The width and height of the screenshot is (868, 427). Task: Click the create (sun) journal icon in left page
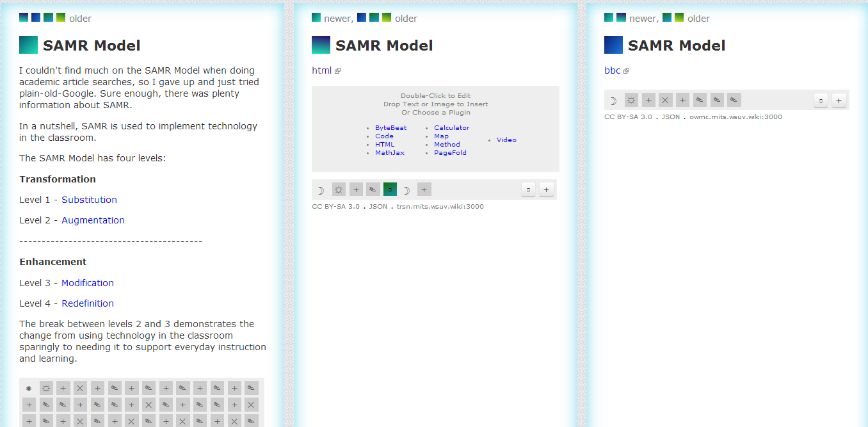46,387
